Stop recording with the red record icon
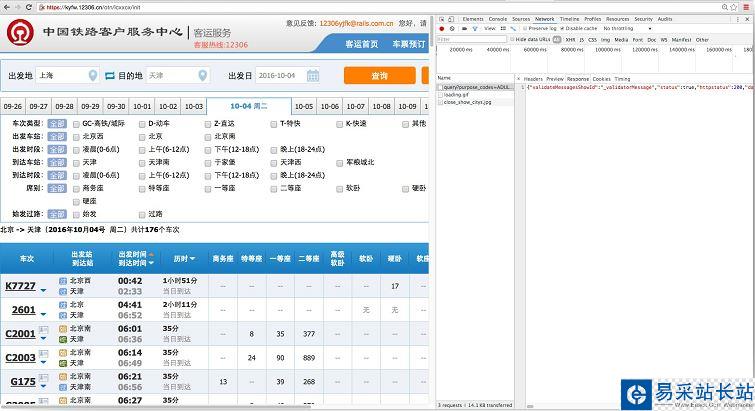The image size is (755, 411). (442, 29)
